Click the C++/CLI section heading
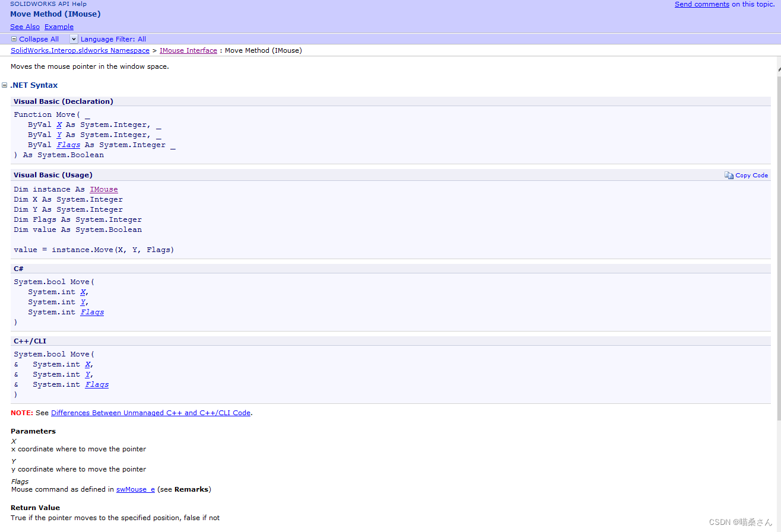This screenshot has width=781, height=532. [30, 341]
